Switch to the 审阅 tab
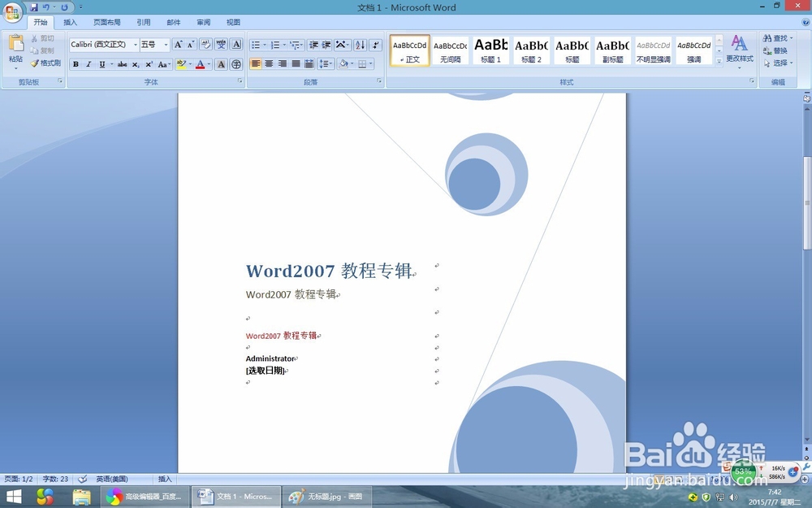Image resolution: width=812 pixels, height=508 pixels. click(x=204, y=22)
